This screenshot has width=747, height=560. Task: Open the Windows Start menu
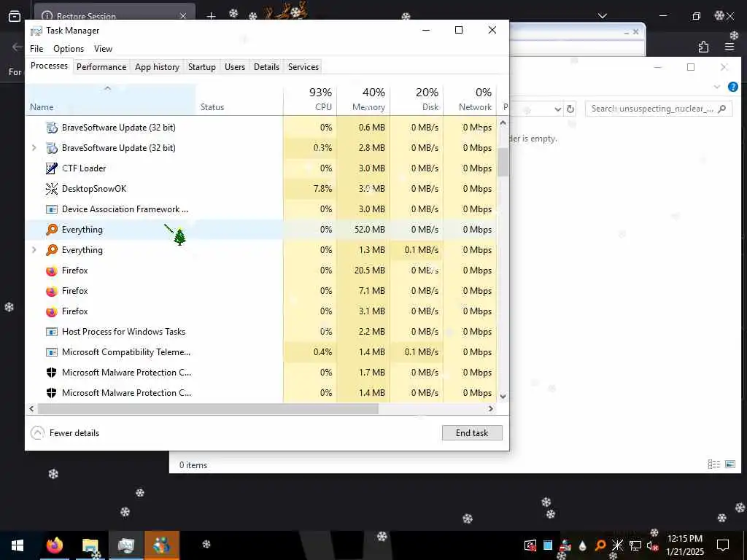[18, 545]
